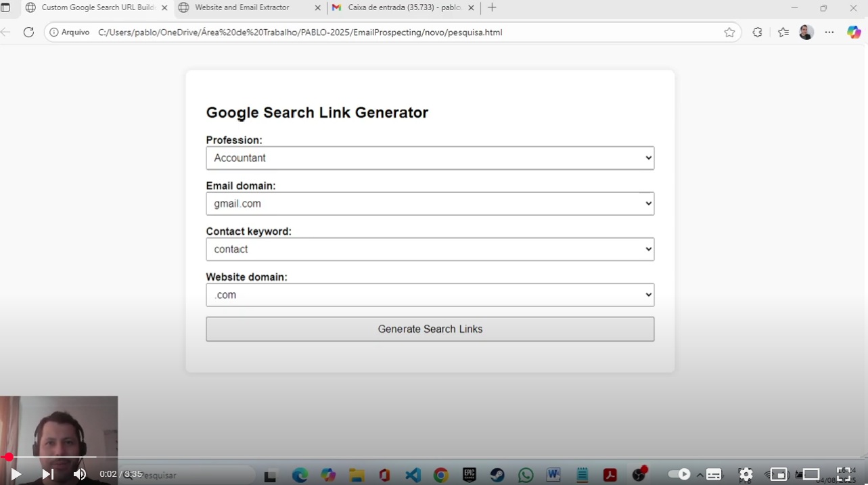This screenshot has width=868, height=485.
Task: Expand the Website domain dropdown
Action: pyautogui.click(x=430, y=295)
